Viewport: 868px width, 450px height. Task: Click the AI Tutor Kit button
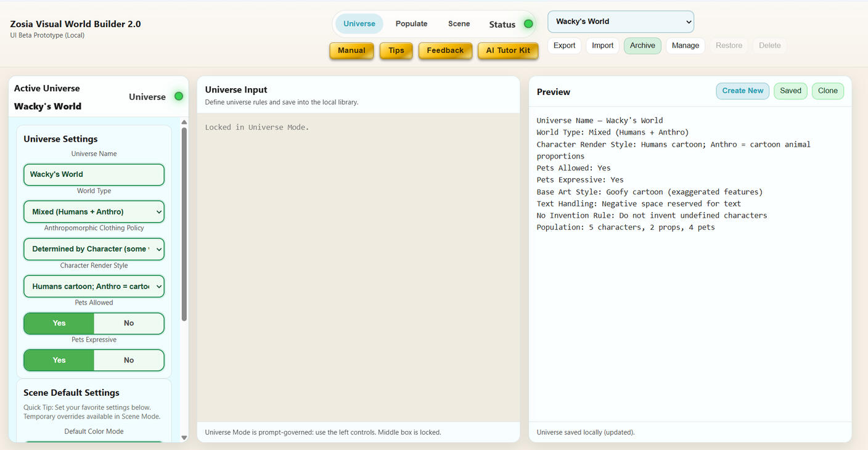(x=508, y=51)
